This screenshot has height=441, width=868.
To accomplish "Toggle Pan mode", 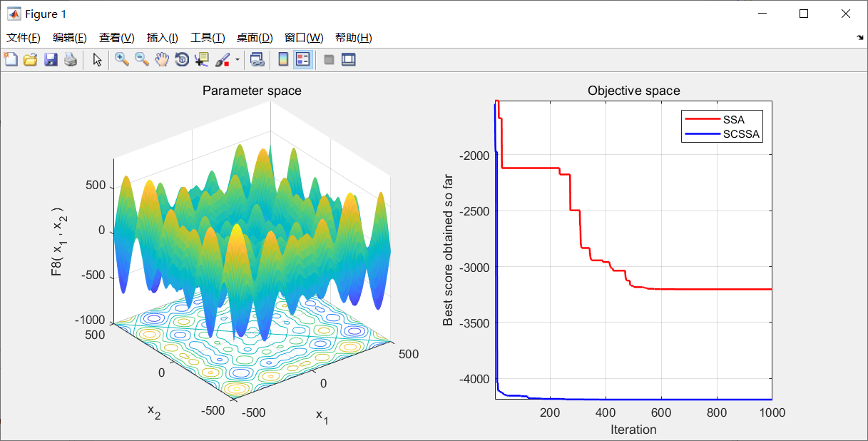I will click(161, 60).
